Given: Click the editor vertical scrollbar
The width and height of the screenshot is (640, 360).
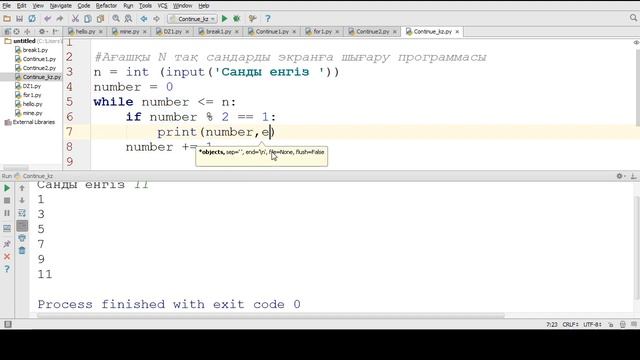Looking at the screenshot, I should [637, 87].
